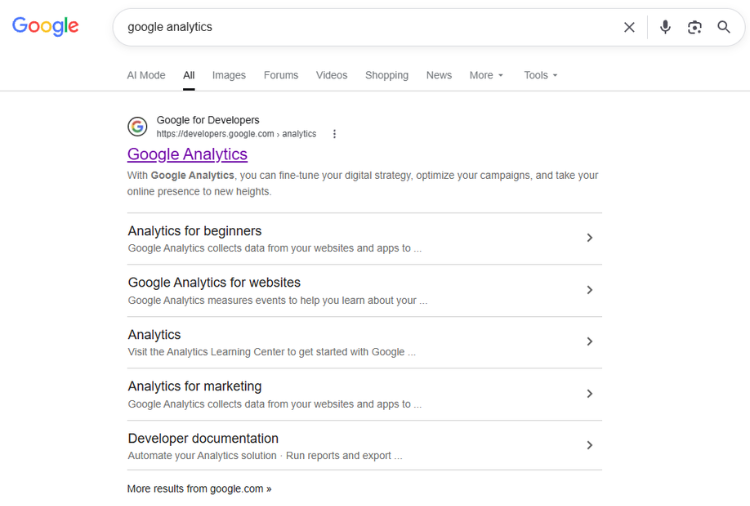This screenshot has width=750, height=506.
Task: Click 'Google Analytics measures events' description
Action: tap(277, 300)
